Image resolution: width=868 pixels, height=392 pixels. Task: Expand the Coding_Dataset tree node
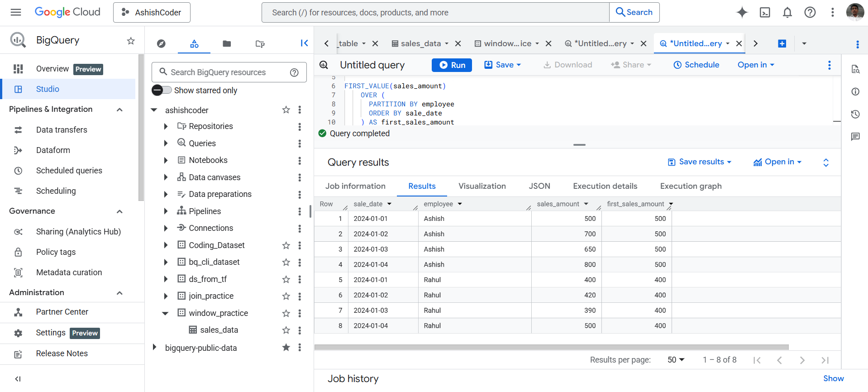pos(166,245)
